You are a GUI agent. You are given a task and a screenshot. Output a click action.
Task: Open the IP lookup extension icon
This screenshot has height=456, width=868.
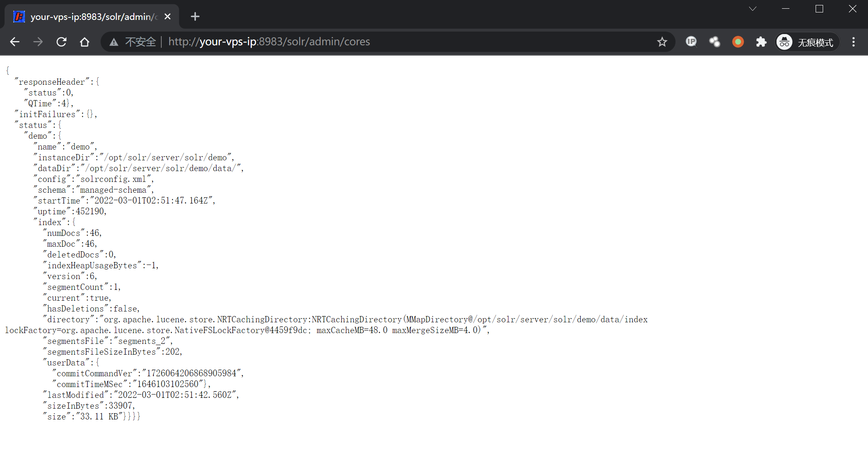pyautogui.click(x=691, y=42)
